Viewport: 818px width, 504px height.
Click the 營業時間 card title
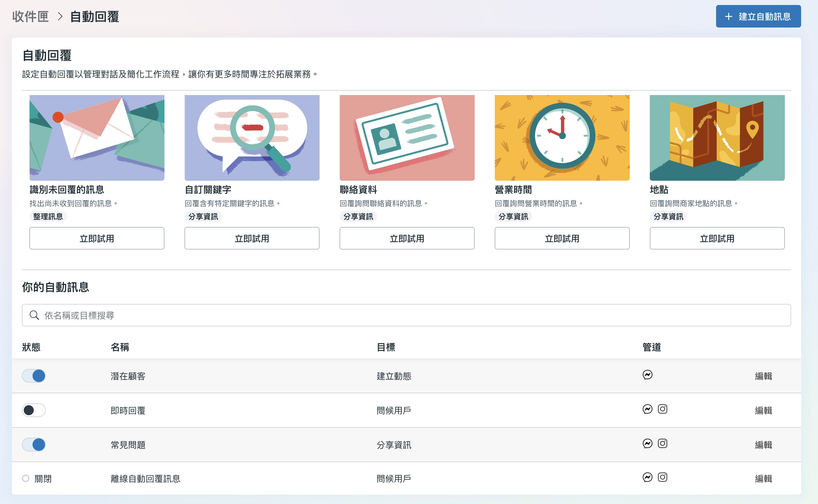tap(513, 190)
